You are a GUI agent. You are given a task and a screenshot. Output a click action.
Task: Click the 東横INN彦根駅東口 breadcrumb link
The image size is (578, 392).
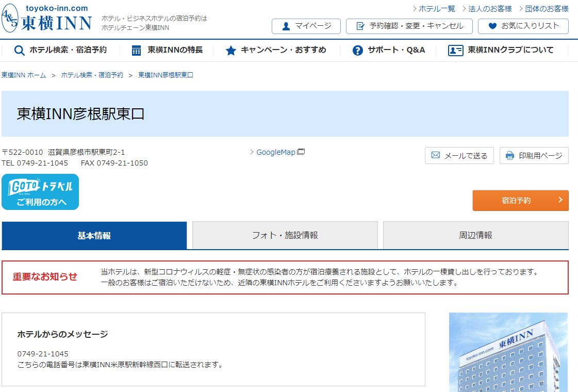[x=166, y=75]
